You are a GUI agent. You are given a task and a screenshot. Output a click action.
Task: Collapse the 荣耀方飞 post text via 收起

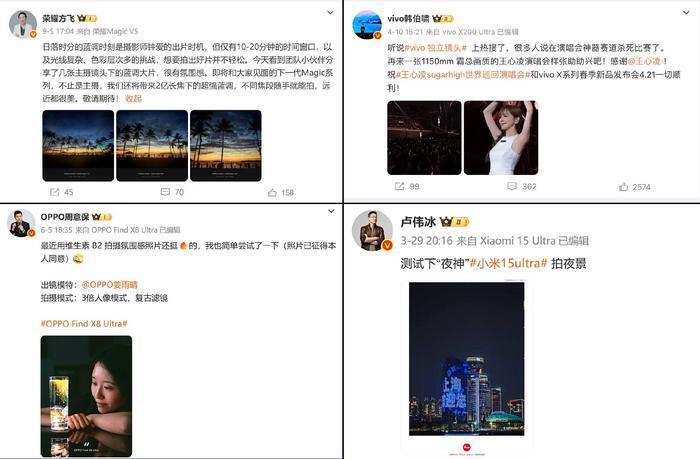coord(133,98)
